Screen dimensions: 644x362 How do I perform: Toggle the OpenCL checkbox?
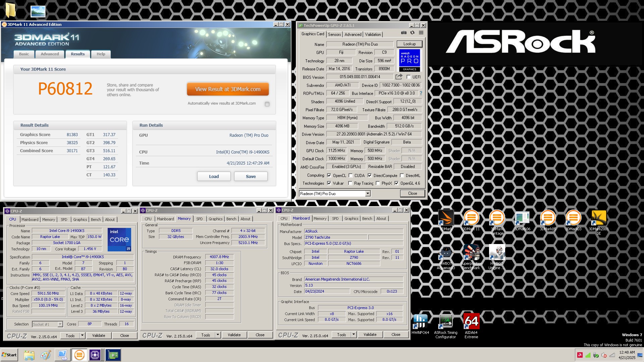point(329,175)
